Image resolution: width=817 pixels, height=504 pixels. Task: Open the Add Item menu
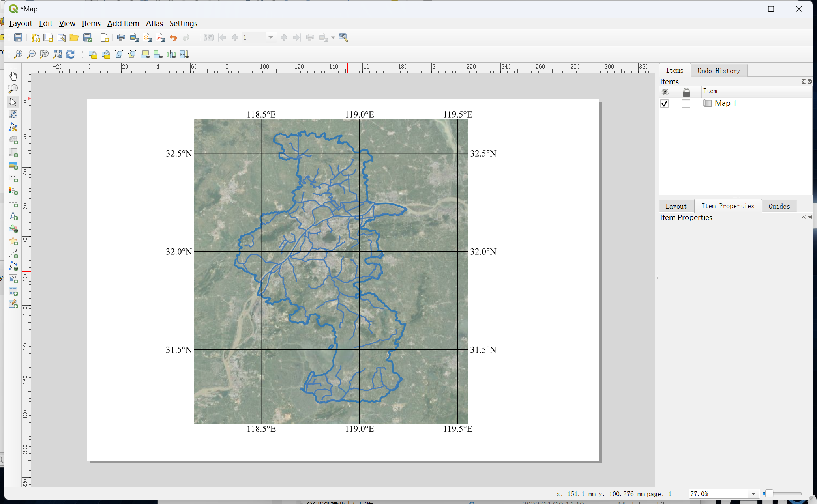click(x=123, y=23)
